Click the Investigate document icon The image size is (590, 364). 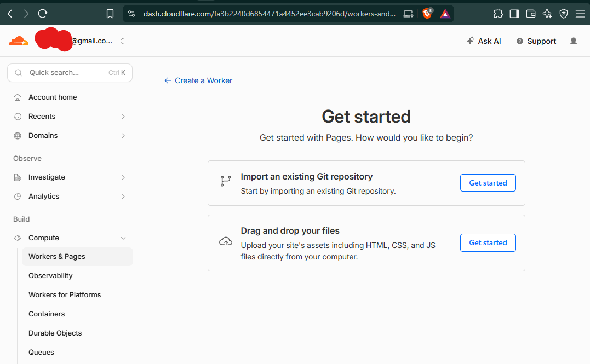[x=18, y=177]
